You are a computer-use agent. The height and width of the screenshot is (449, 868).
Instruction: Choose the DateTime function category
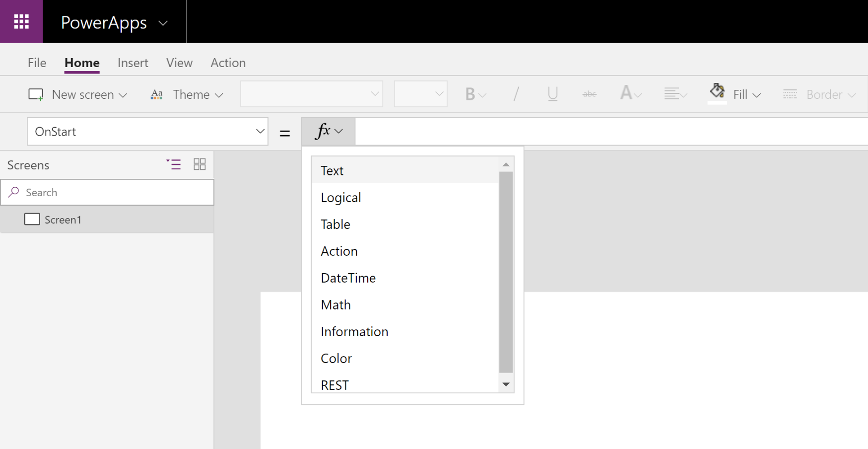[348, 278]
